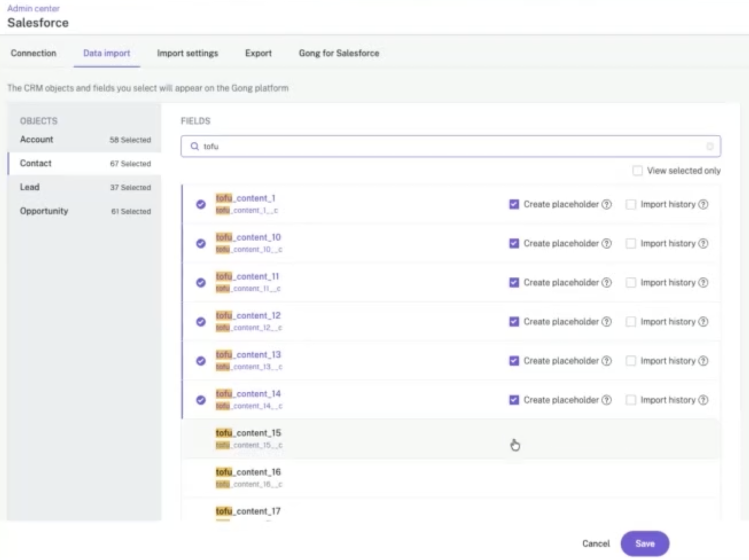Screen dimensions: 749x560
Task: Click Import history help icon for tofu_content_14
Action: [x=703, y=400]
